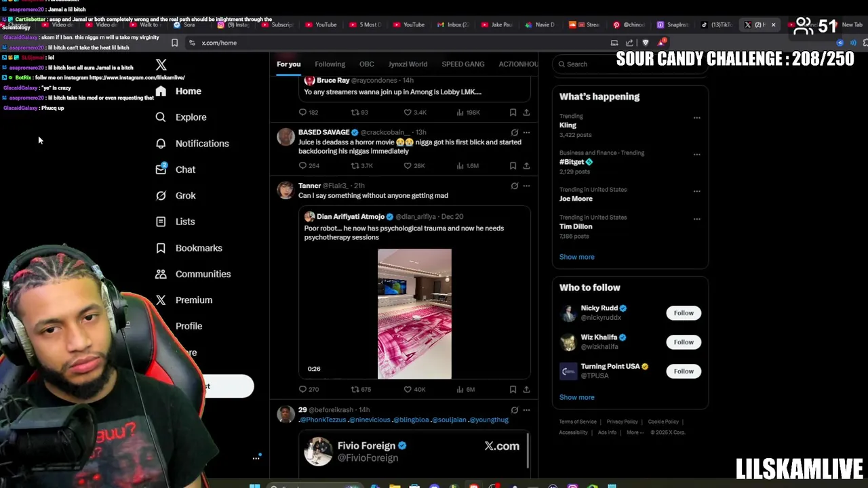The width and height of the screenshot is (868, 488).
Task: Reply to BASED SAVAGE's post
Action: 309,165
